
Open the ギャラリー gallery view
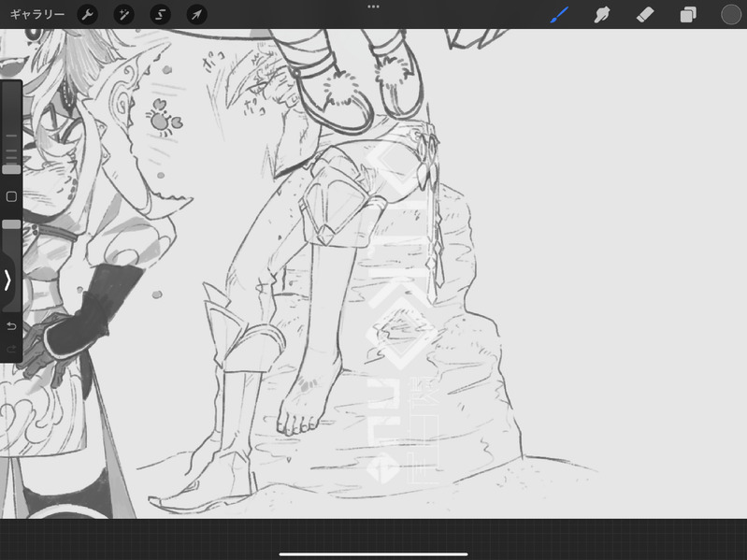click(x=37, y=15)
